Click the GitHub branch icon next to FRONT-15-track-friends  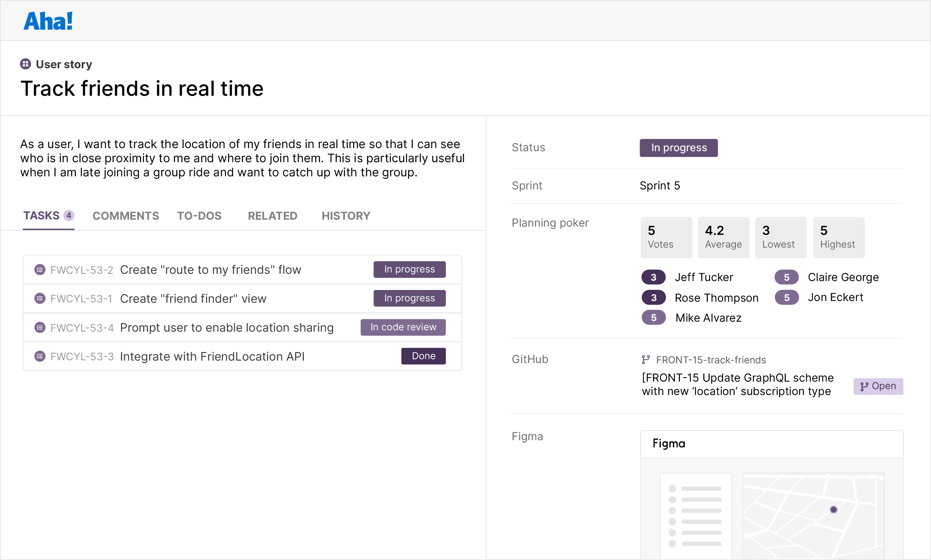tap(646, 359)
